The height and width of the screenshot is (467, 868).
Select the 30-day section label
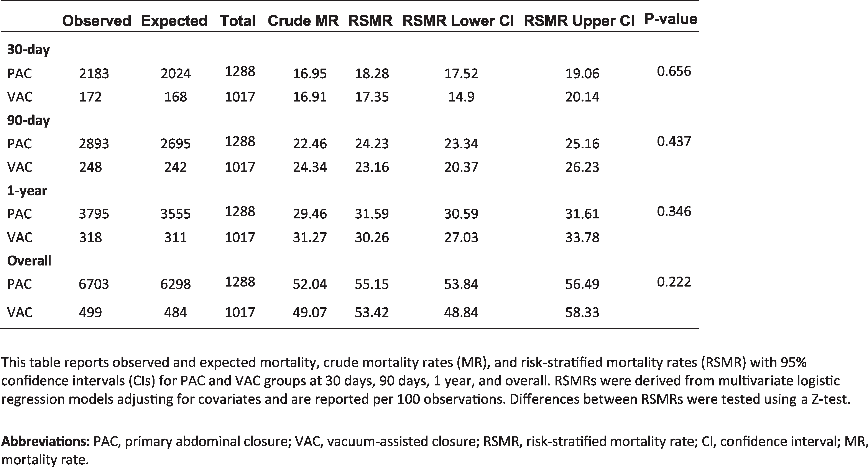tap(28, 50)
